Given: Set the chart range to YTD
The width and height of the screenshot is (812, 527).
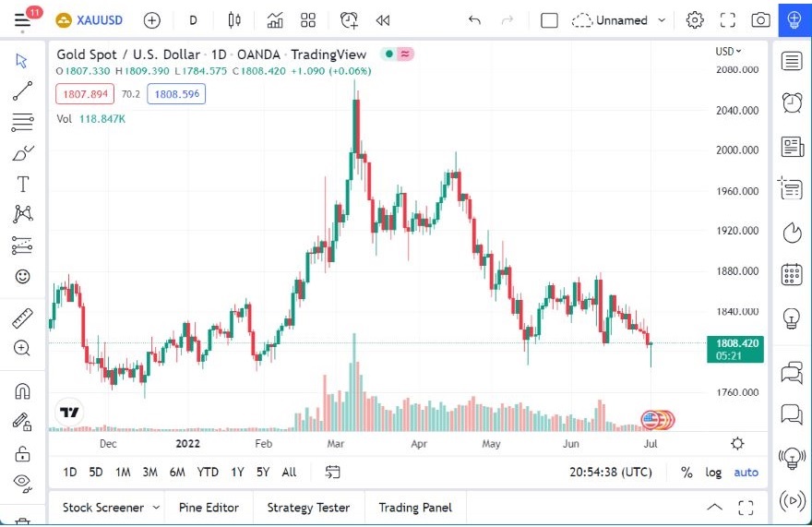Looking at the screenshot, I should tap(208, 473).
